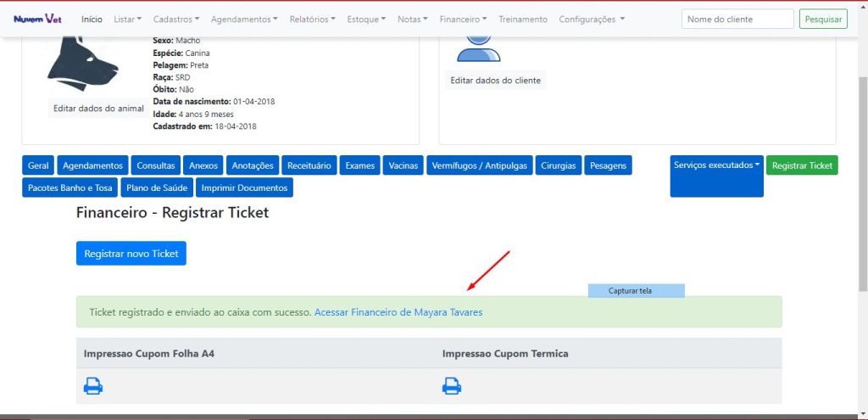This screenshot has height=420, width=868.
Task: Click the thermal coupon printer icon
Action: pos(452,386)
